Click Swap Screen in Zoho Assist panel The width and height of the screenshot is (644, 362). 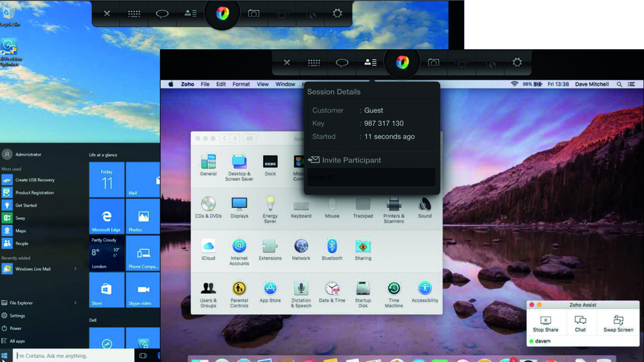click(618, 324)
